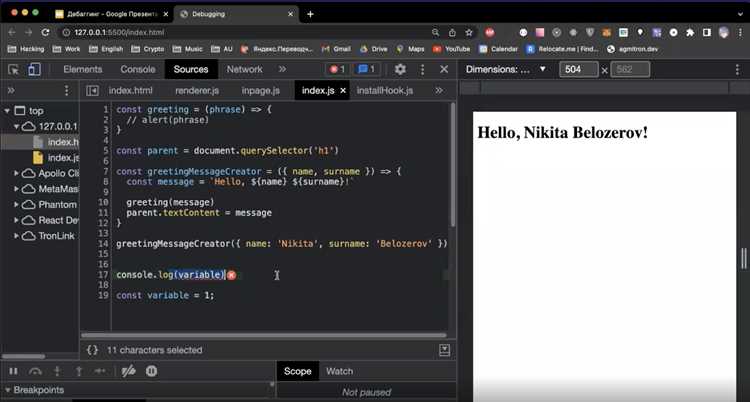
Task: Show more DevTools tabs chevron
Action: [282, 69]
